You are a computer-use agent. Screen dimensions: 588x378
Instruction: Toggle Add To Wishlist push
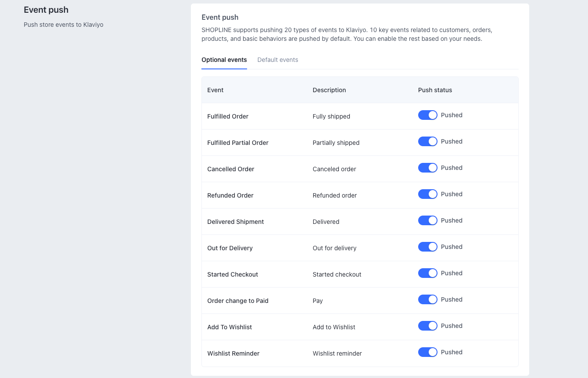pos(427,326)
